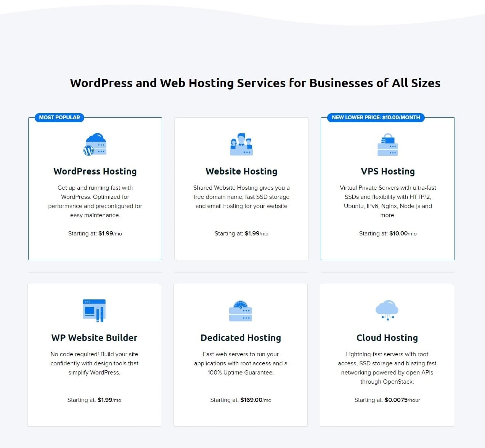Image resolution: width=485 pixels, height=448 pixels.
Task: Click the WordPress logo inside the cloud icon
Action: [x=89, y=150]
